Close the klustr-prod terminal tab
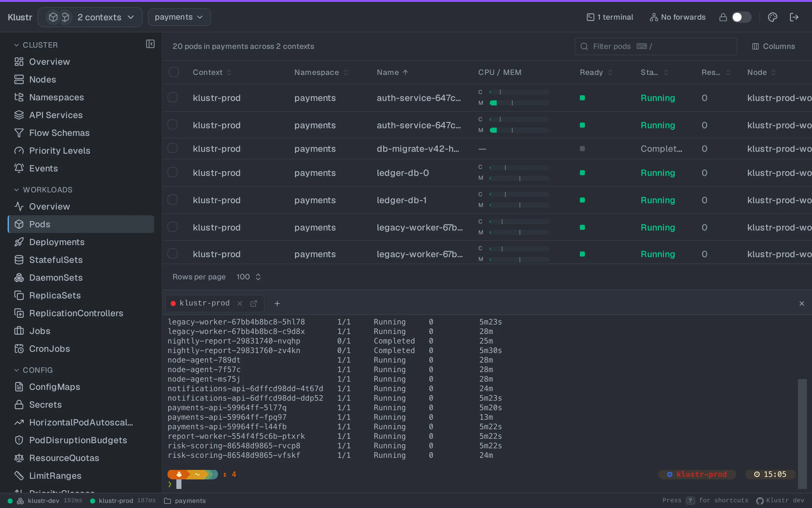 pyautogui.click(x=239, y=304)
